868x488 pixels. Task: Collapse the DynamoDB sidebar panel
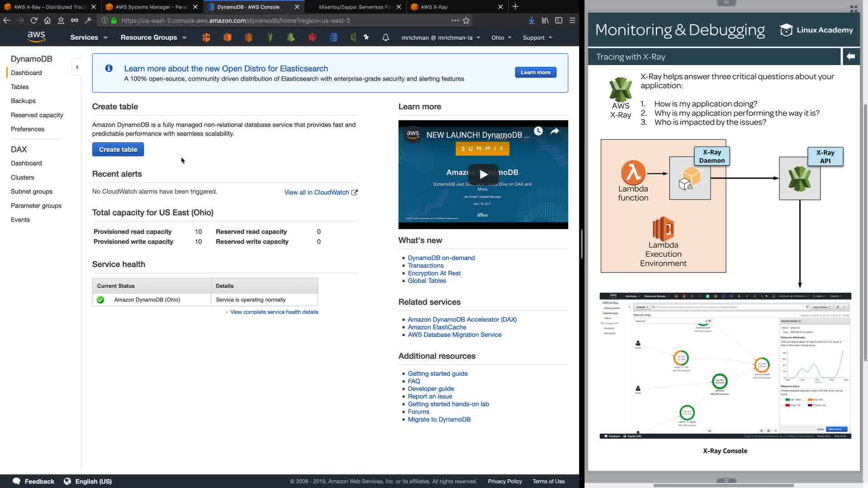(77, 67)
